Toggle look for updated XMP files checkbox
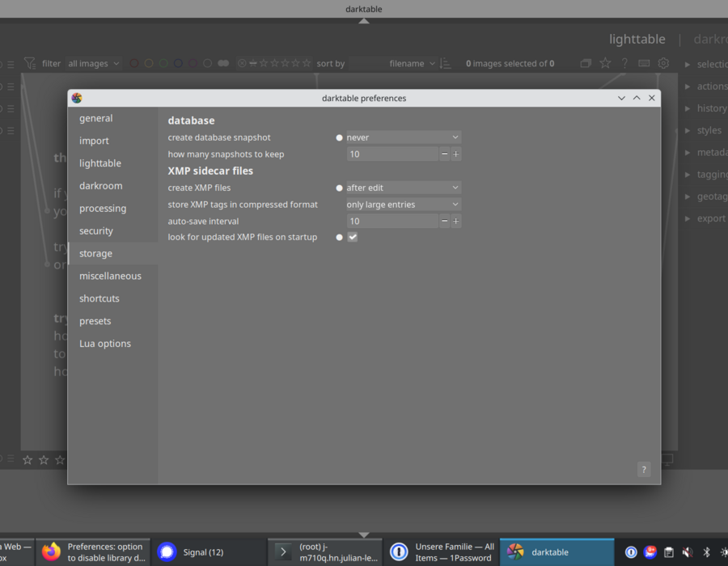Image resolution: width=728 pixels, height=566 pixels. coord(353,237)
